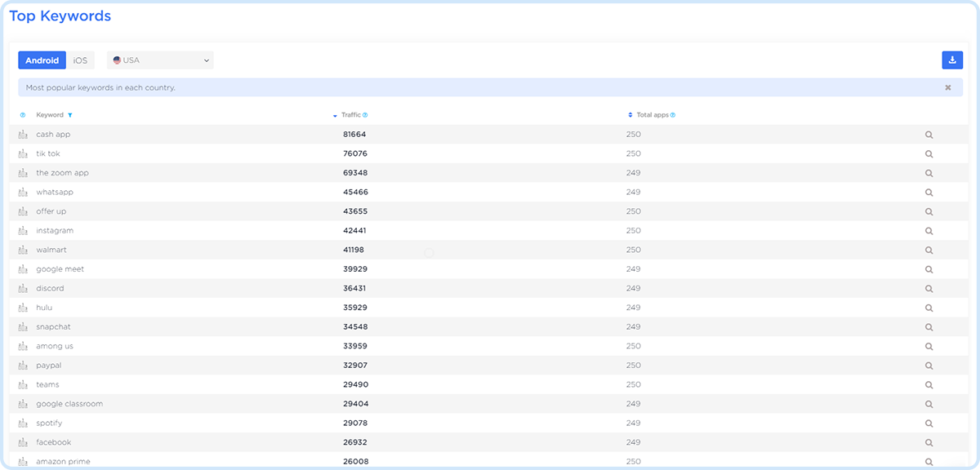
Task: Dismiss the popular keywords info banner
Action: point(947,87)
